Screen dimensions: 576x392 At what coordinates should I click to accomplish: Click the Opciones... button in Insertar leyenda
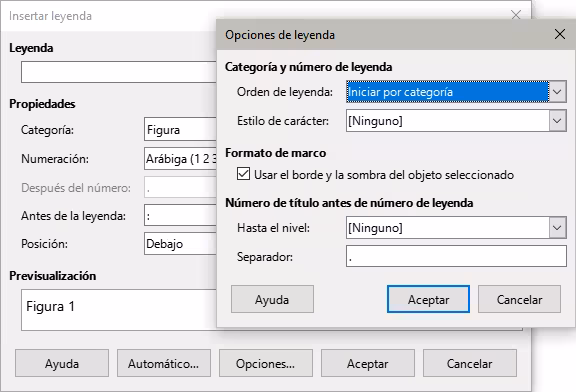point(266,363)
